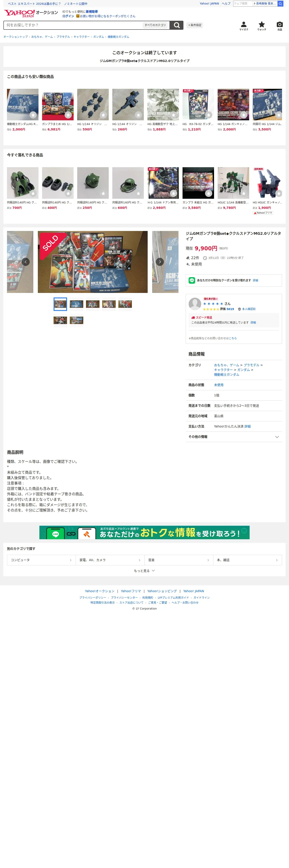
Task: Toggle watch star on 590円 オリジン item
Action: tap(103, 115)
